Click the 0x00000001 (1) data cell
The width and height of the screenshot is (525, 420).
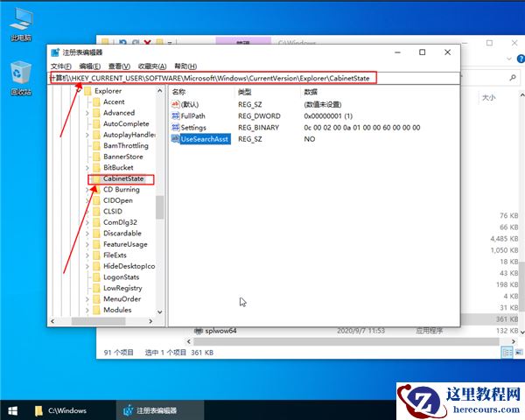pyautogui.click(x=328, y=115)
